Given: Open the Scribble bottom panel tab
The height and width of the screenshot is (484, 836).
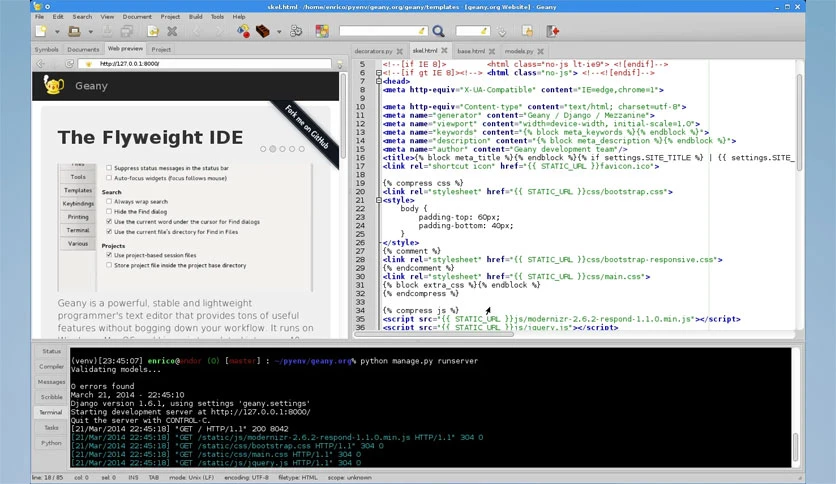Looking at the screenshot, I should tap(51, 397).
